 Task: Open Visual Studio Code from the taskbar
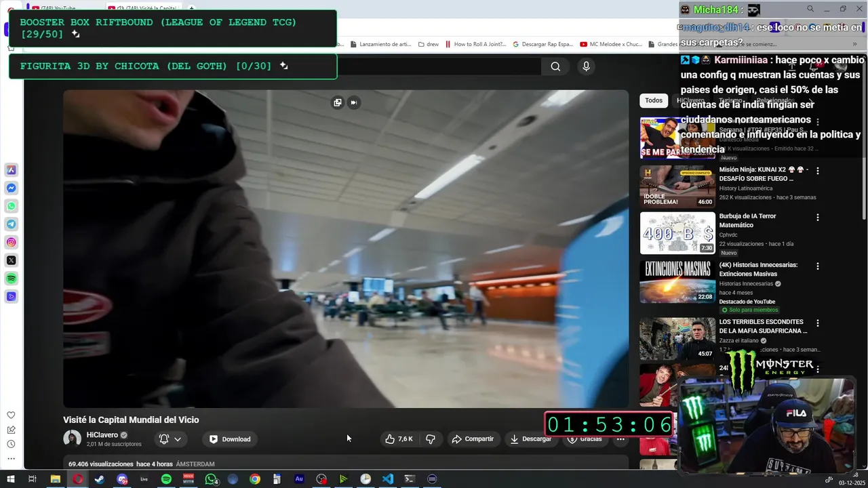387,479
